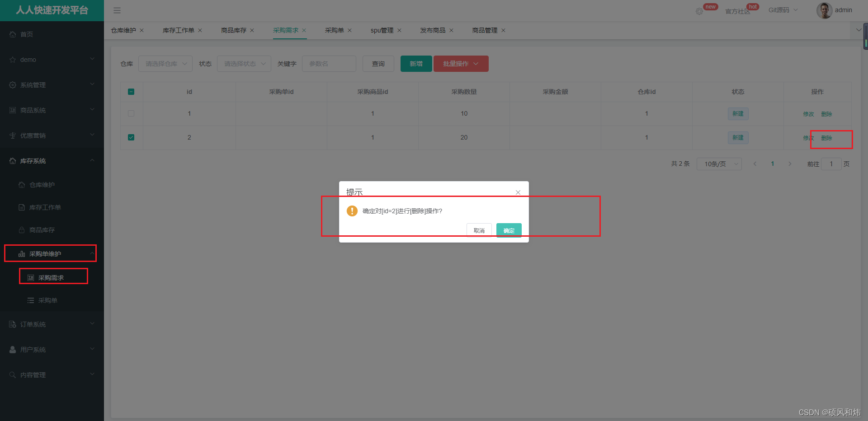Switch to the 商品库存 tab

234,30
